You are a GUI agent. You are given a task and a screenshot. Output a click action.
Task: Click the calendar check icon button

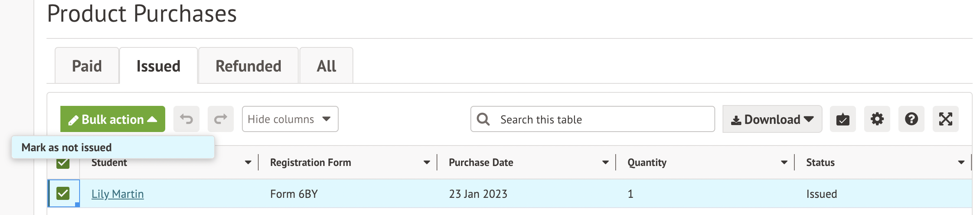[x=843, y=119]
